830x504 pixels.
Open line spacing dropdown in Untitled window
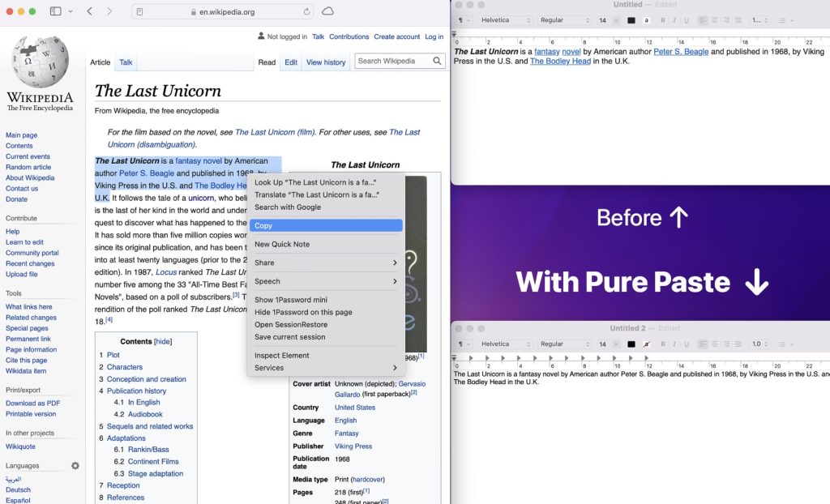[760, 20]
